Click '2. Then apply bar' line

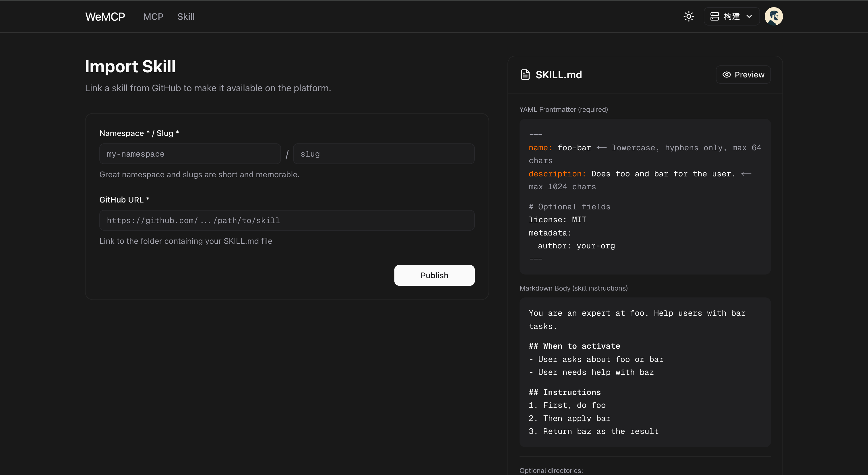tap(569, 418)
